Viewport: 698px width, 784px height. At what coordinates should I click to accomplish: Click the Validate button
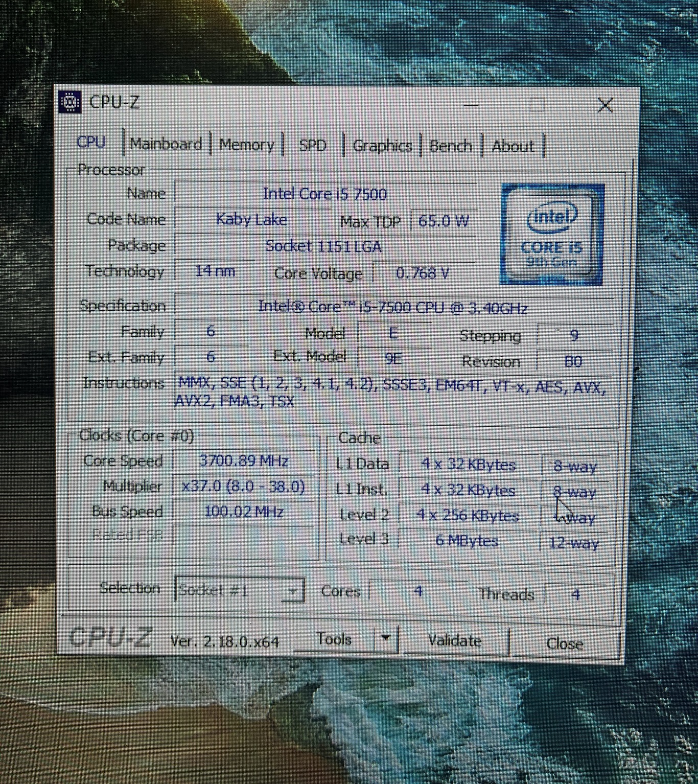coord(455,640)
